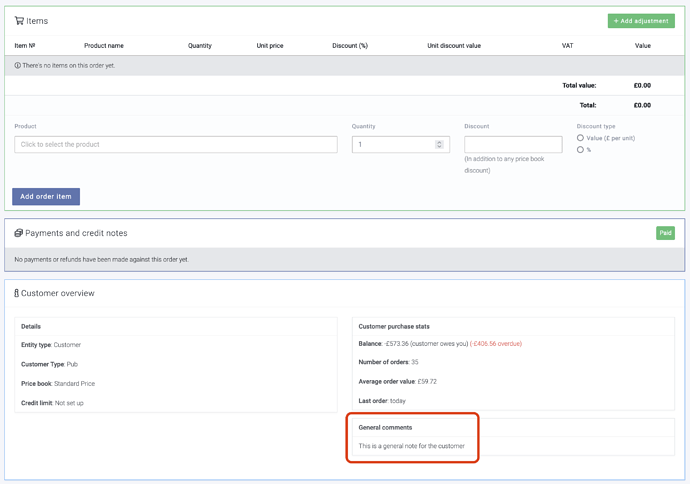Click the quantity stepper arrows
Viewport: 690px width, 484px height.
[x=439, y=144]
